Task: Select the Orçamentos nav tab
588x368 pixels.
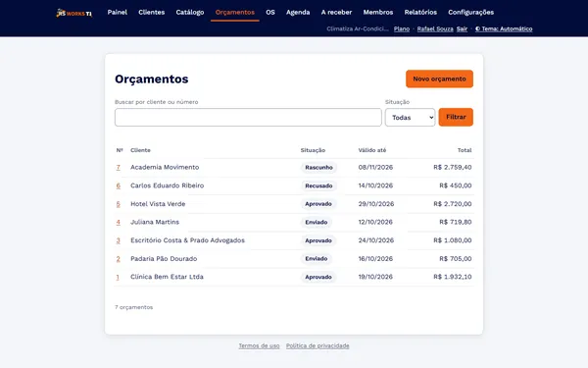Action: 235,13
